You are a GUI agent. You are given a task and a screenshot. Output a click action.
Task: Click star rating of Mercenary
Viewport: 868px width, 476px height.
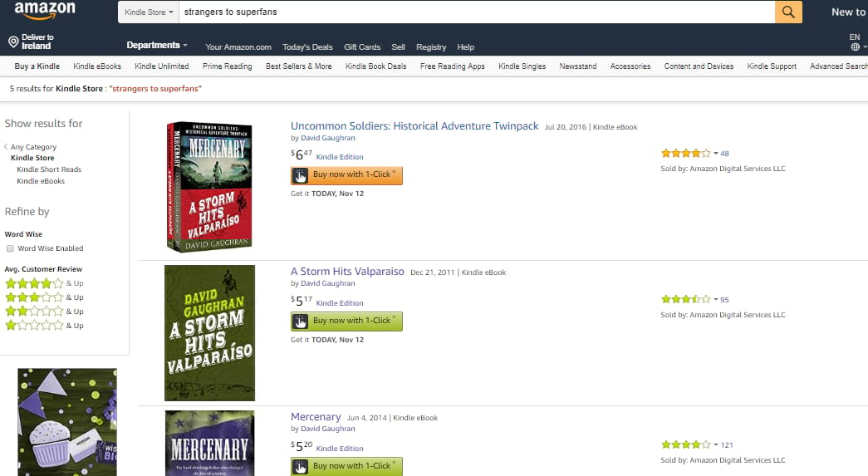point(685,444)
